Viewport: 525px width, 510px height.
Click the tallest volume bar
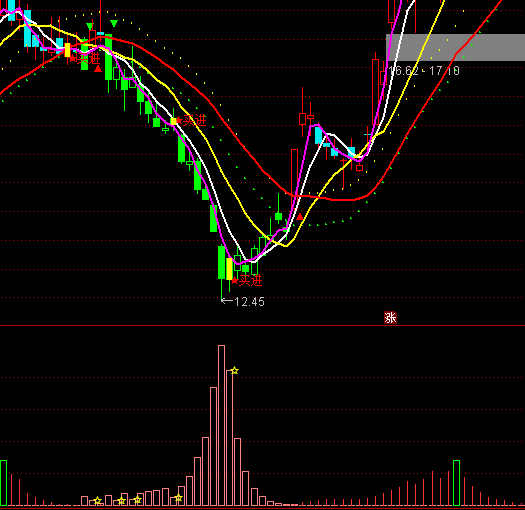point(221,425)
